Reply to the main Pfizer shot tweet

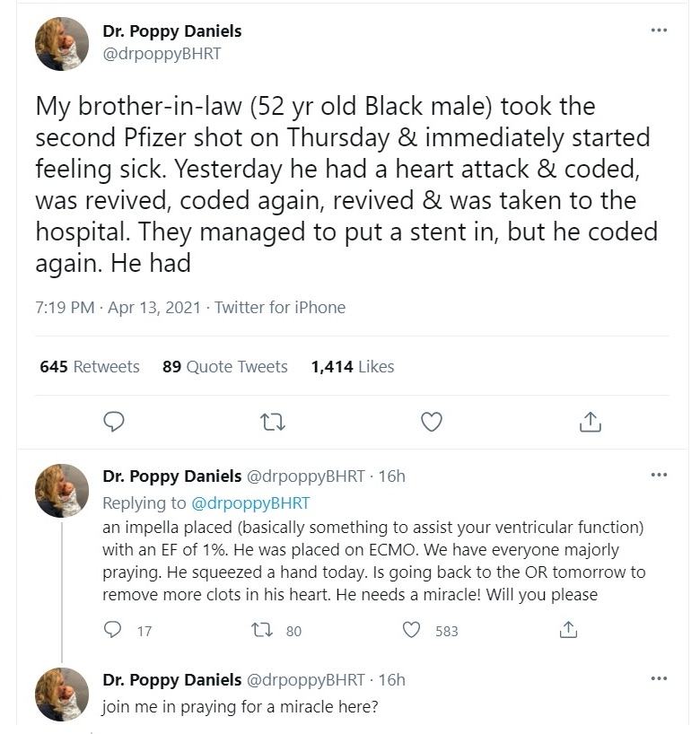(114, 421)
